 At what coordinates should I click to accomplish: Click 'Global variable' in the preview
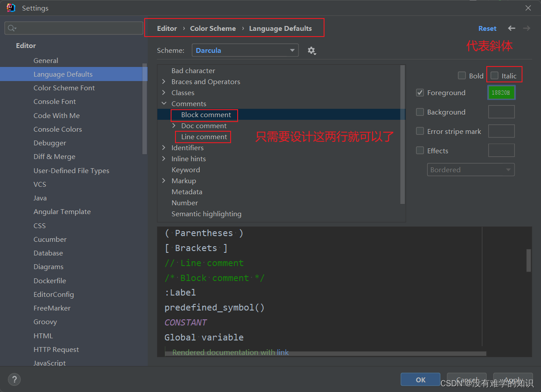(204, 337)
